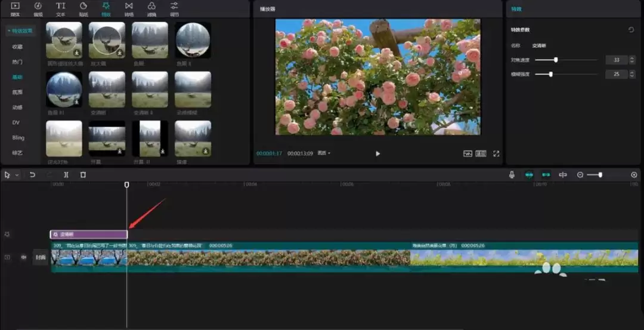Click the delete (trash) icon in timeline toolbar

pos(83,175)
